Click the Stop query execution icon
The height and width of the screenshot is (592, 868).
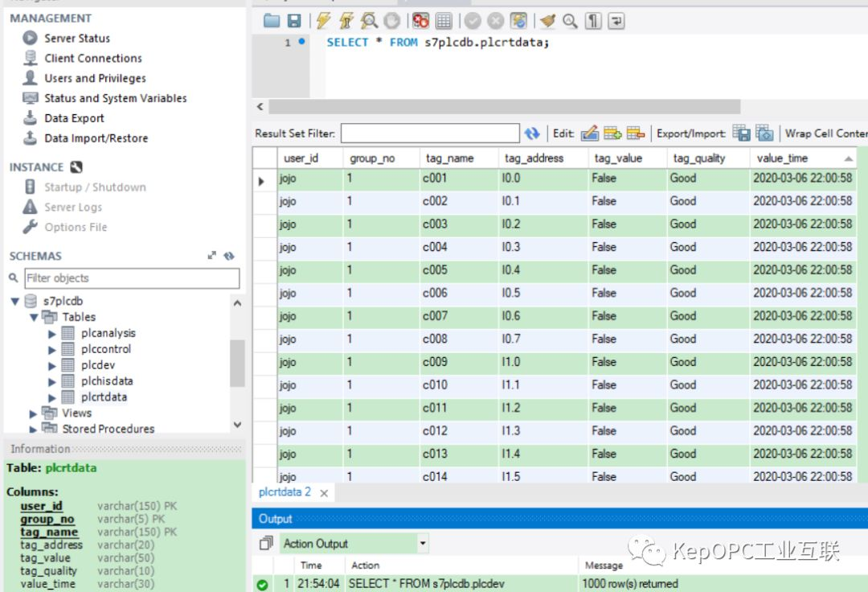pyautogui.click(x=391, y=21)
